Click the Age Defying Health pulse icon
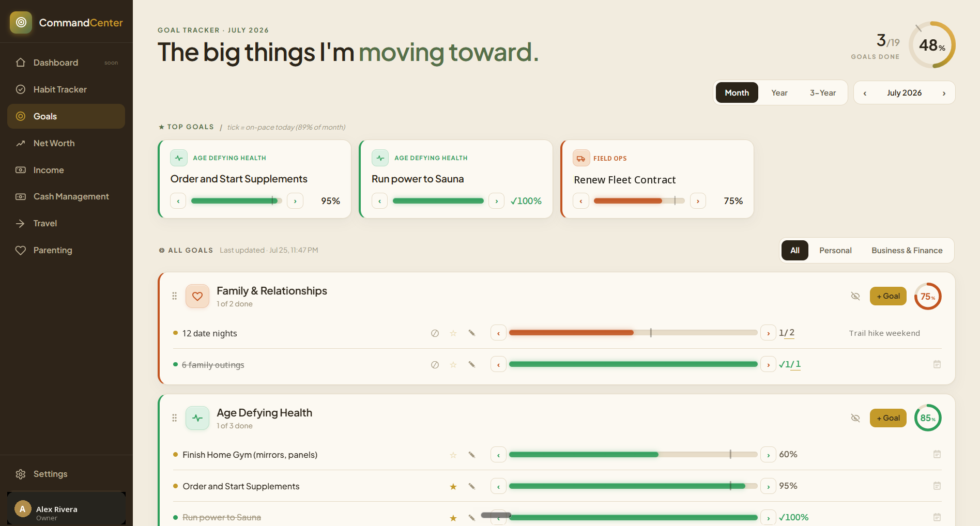 [x=197, y=418]
